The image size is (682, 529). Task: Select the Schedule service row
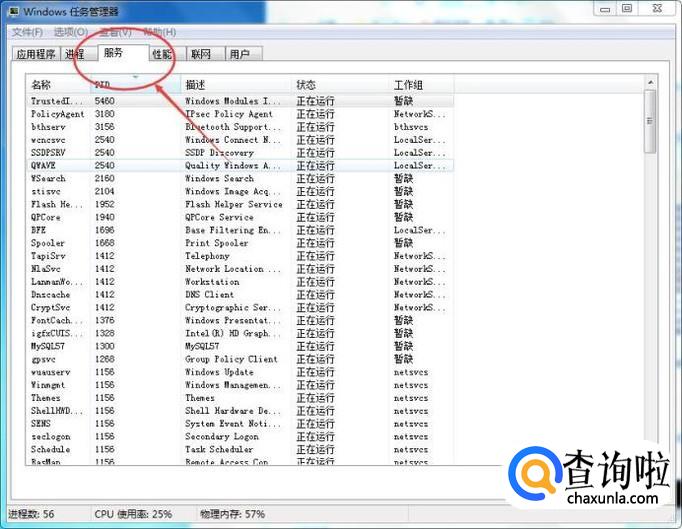[240, 449]
